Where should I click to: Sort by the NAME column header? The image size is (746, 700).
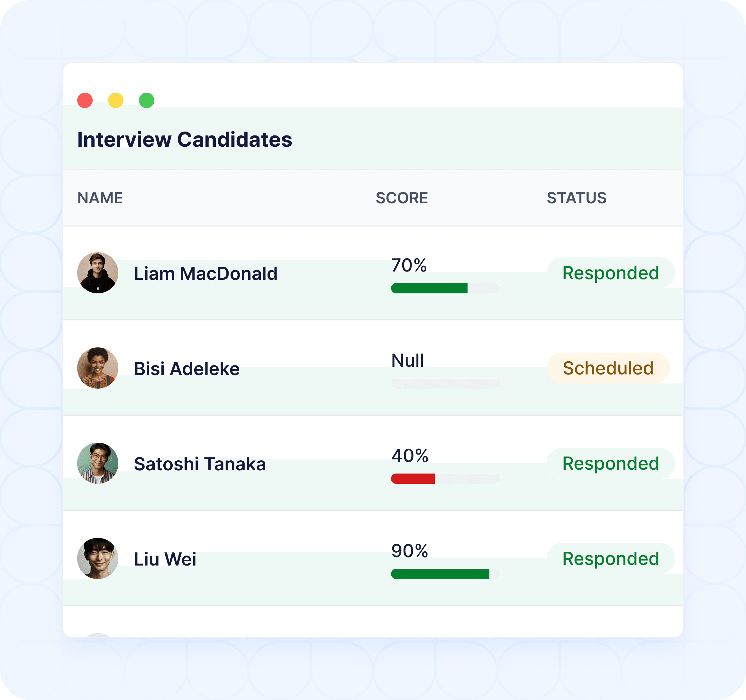(x=100, y=198)
